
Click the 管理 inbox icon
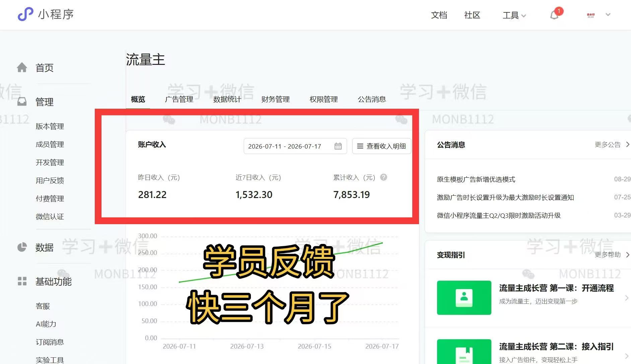pyautogui.click(x=22, y=102)
